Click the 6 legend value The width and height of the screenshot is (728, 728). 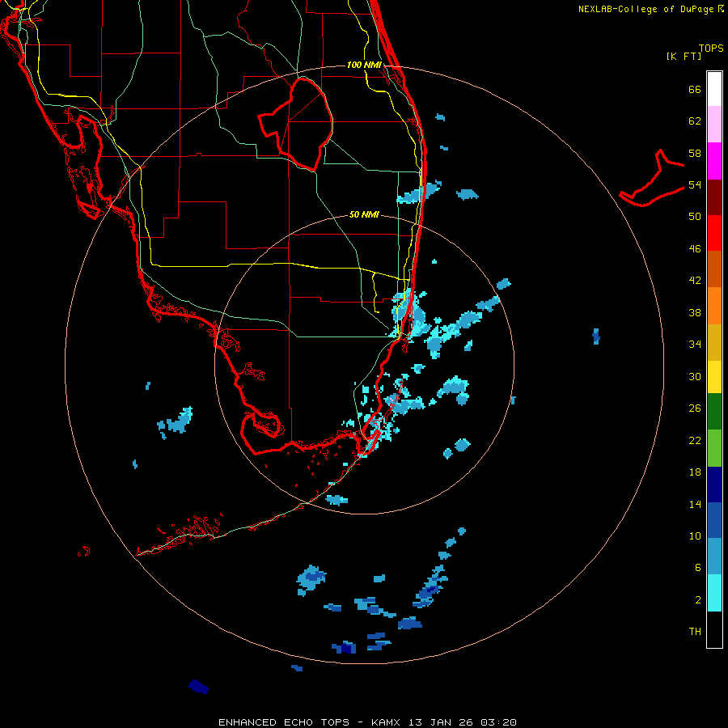698,568
